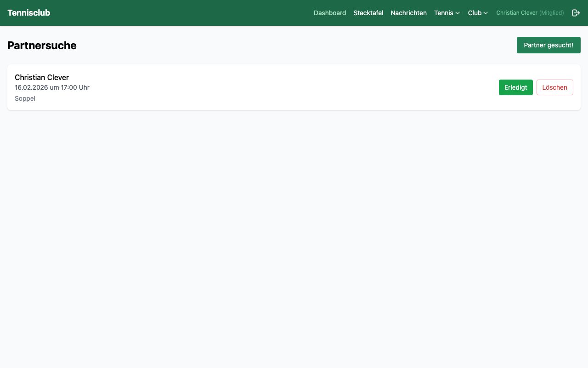Open Nachrichten from the navigation bar
The width and height of the screenshot is (588, 368).
click(x=408, y=13)
